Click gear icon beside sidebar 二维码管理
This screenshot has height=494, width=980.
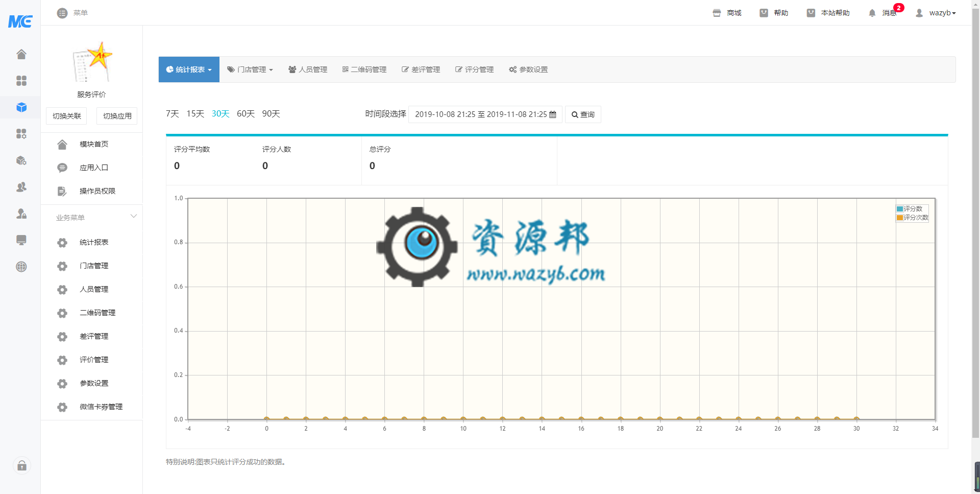[x=62, y=313]
